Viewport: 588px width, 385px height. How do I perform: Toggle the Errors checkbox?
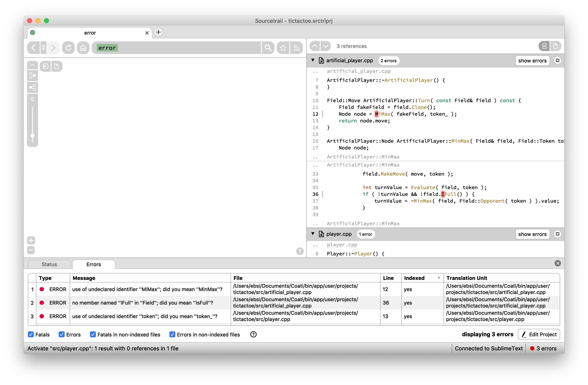[x=61, y=334]
